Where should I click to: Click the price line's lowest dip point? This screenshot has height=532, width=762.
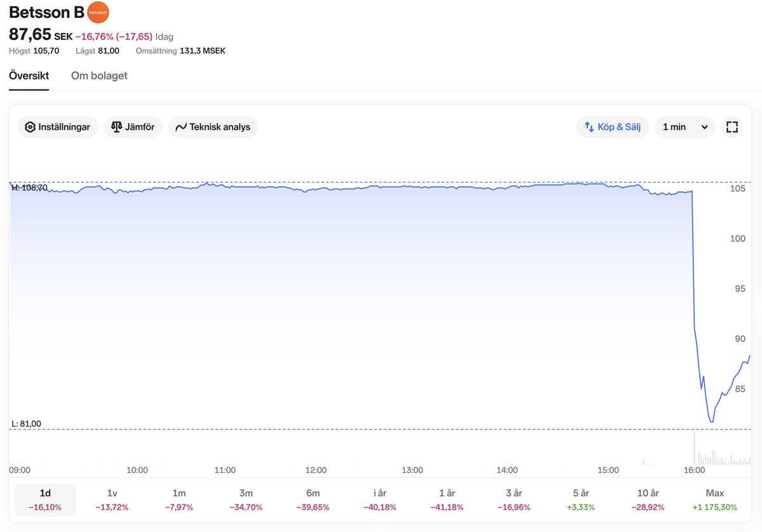click(x=712, y=422)
